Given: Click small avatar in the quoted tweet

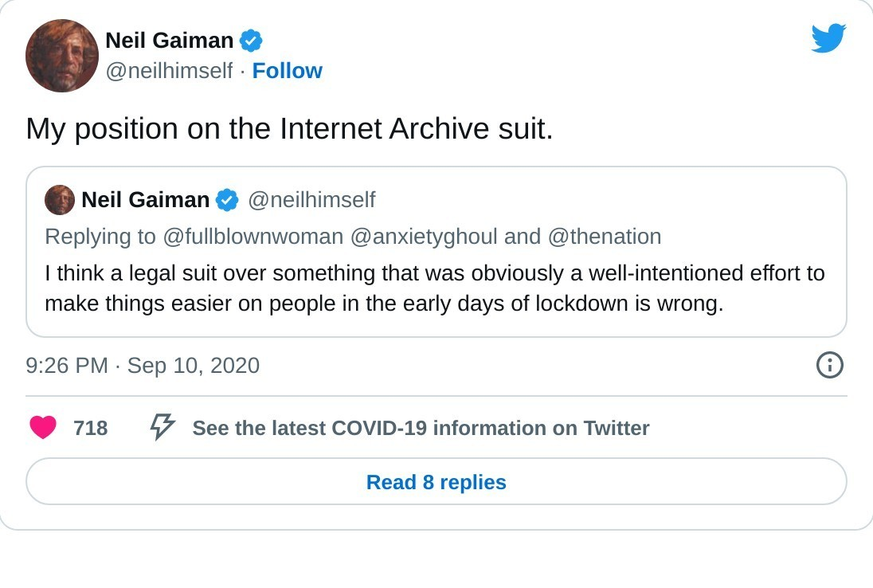Looking at the screenshot, I should tap(60, 200).
